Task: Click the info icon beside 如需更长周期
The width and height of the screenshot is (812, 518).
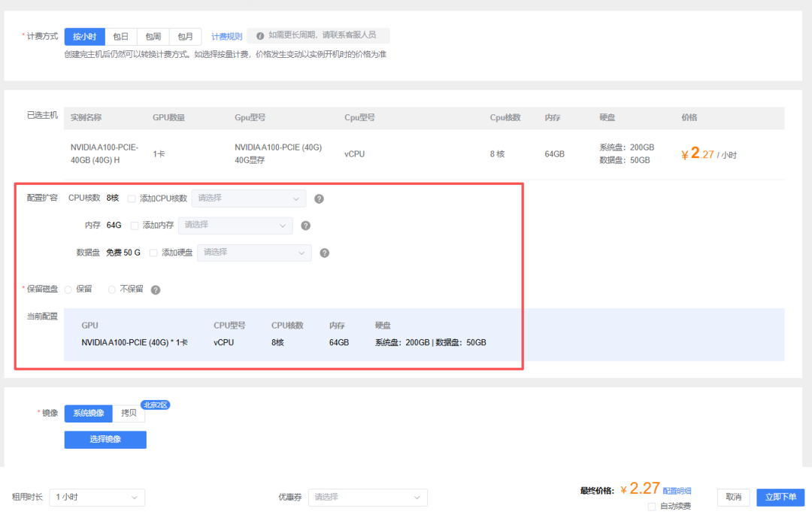Action: [x=260, y=36]
